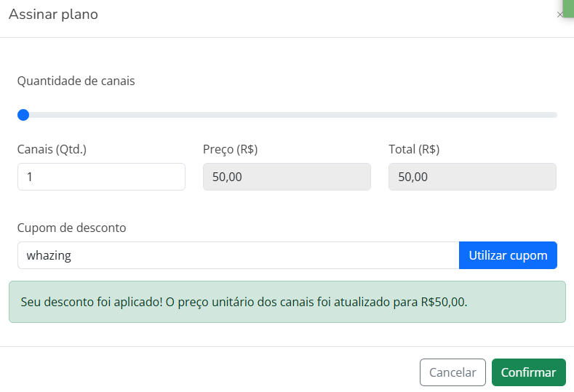Click the R$50,00 value in the green alert

pos(443,301)
